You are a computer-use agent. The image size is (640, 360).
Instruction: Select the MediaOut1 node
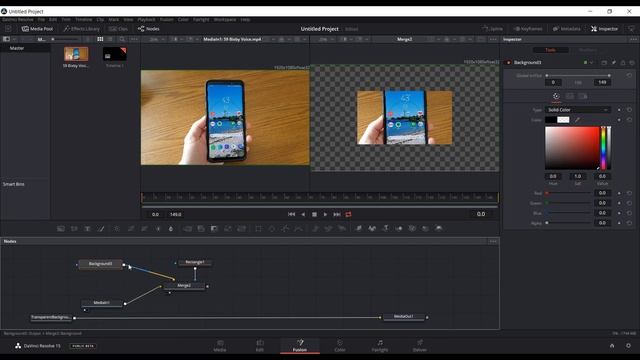pyautogui.click(x=404, y=316)
